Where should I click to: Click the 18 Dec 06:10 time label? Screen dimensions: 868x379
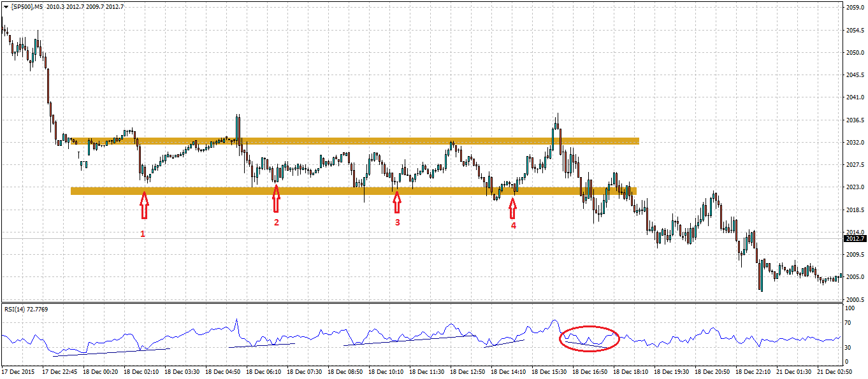tap(264, 371)
